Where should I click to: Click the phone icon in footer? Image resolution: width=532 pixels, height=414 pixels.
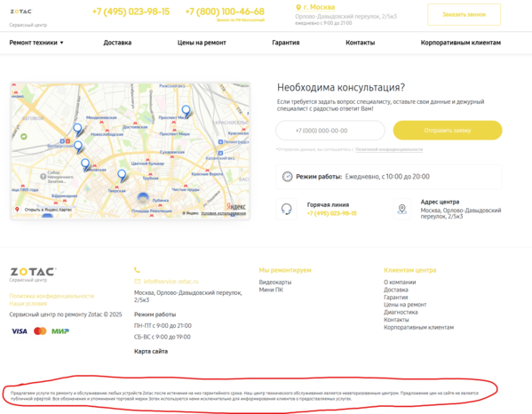click(x=137, y=270)
